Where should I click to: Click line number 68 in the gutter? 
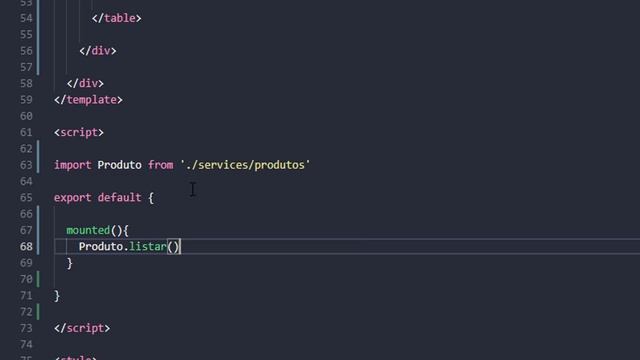coord(26,247)
